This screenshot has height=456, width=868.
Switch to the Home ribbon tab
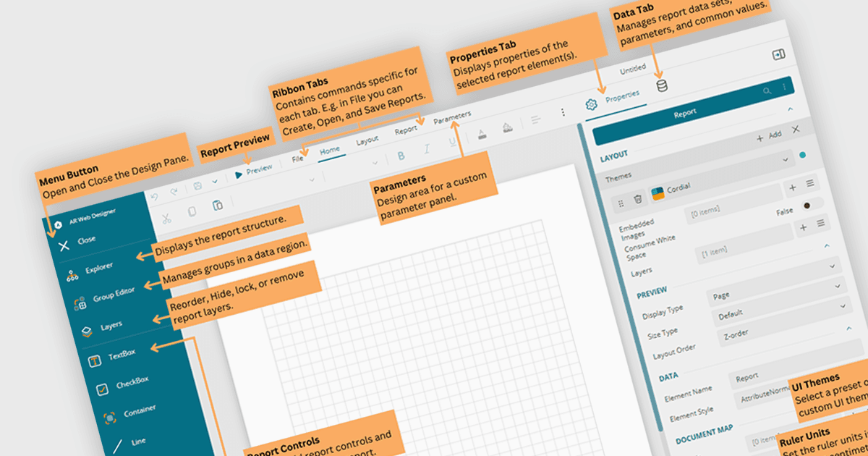330,150
